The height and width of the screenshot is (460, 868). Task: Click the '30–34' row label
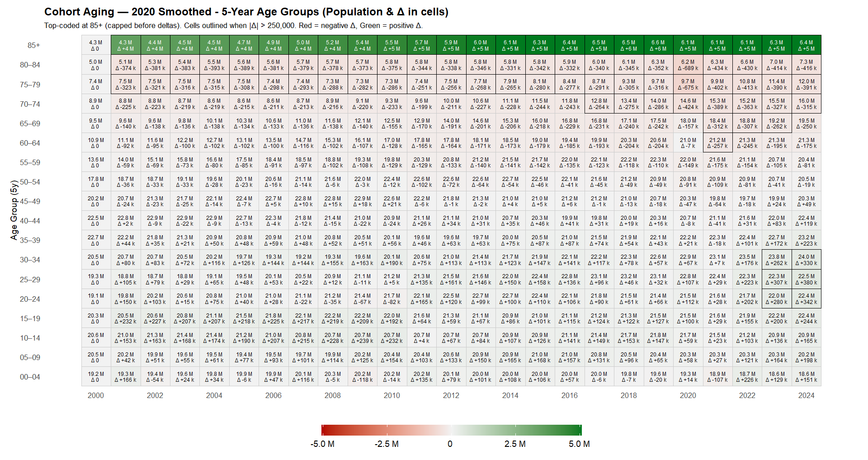click(x=30, y=260)
